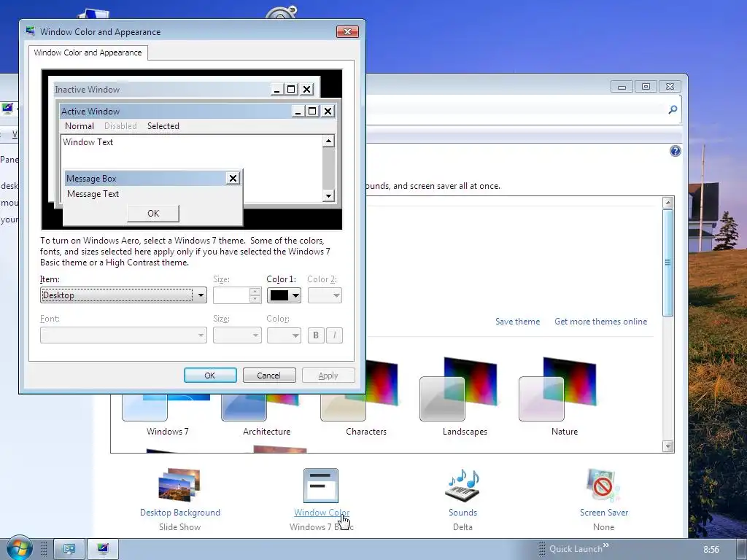Image resolution: width=747 pixels, height=560 pixels.
Task: Click Cancel in Window Color and Appearance dialog
Action: [x=269, y=376]
